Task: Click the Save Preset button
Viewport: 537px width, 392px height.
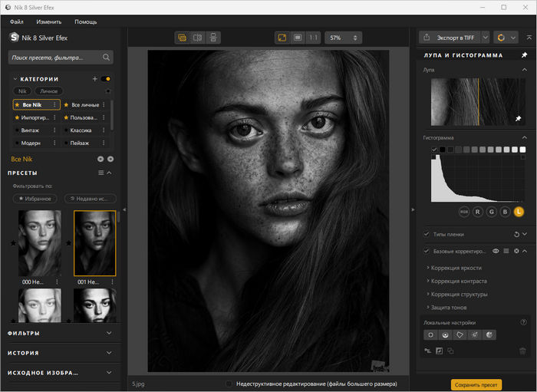Action: pos(476,384)
